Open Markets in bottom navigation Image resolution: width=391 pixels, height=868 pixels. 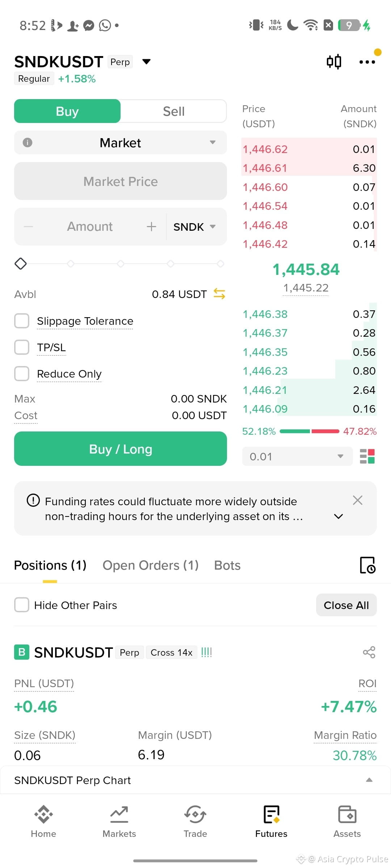(x=119, y=822)
